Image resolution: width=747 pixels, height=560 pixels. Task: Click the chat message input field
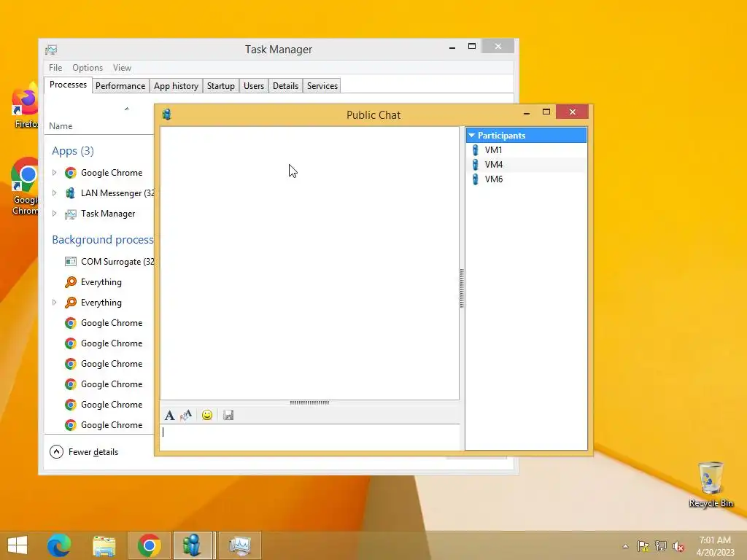pyautogui.click(x=309, y=437)
